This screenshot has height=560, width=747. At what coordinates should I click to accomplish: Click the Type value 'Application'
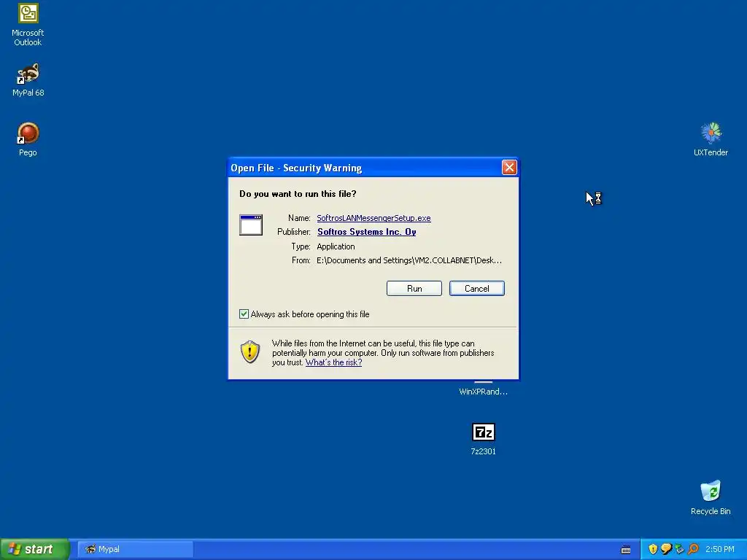point(336,246)
